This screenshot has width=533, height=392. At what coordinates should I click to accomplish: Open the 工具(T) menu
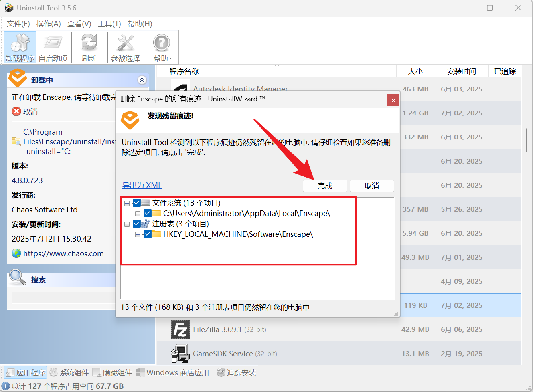point(109,24)
